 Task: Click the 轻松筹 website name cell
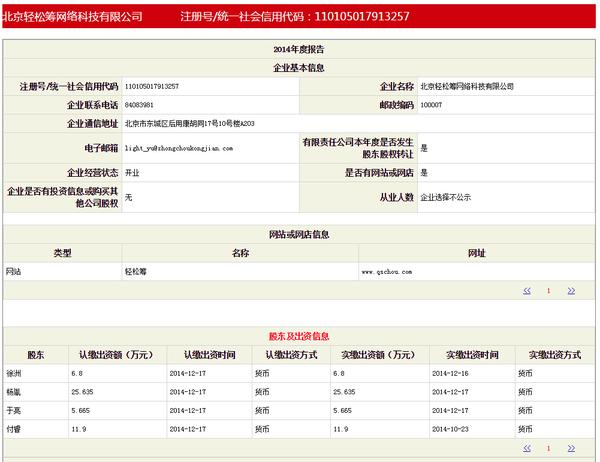135,272
